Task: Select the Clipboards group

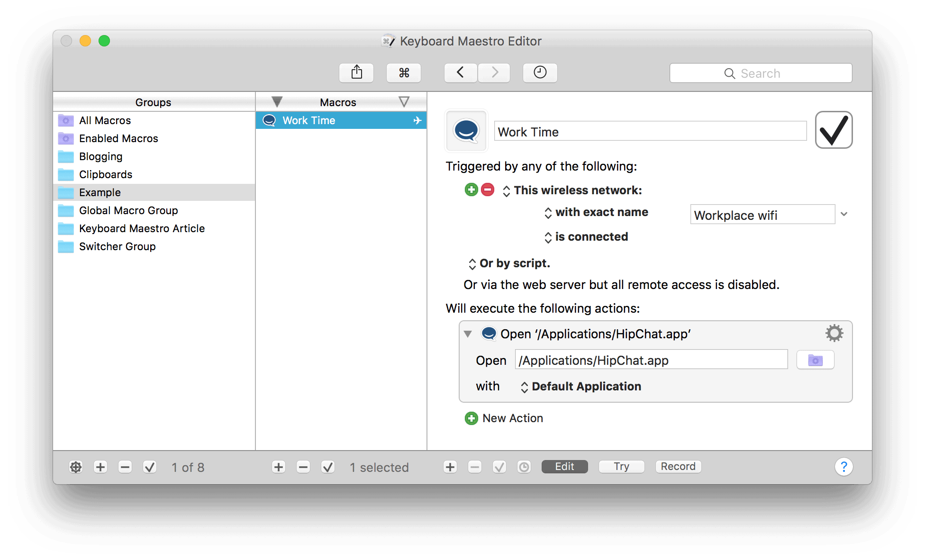Action: pos(154,174)
